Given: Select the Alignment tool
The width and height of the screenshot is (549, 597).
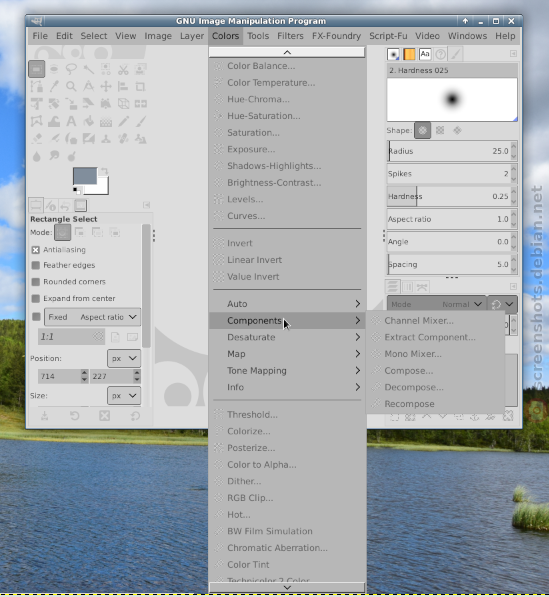Looking at the screenshot, I should [123, 86].
